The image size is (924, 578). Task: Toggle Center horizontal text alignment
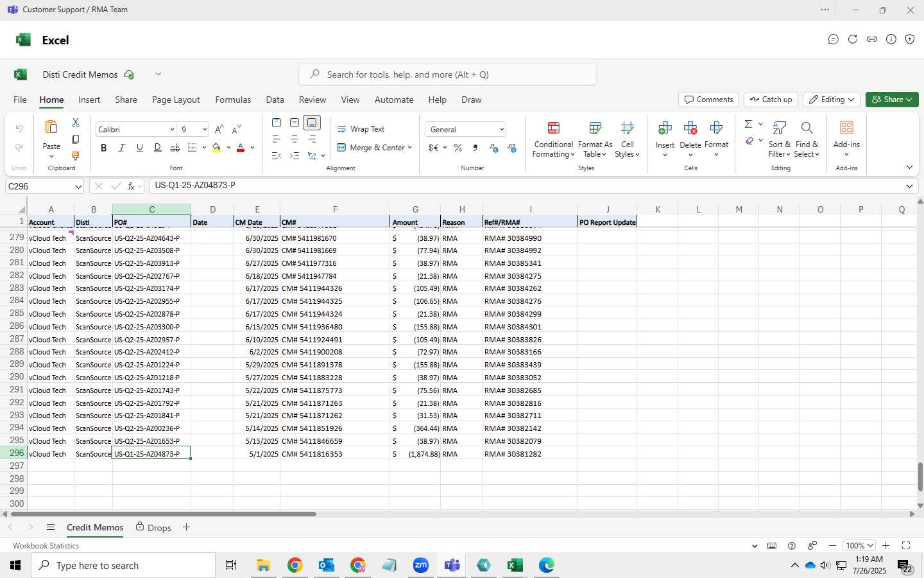(295, 139)
